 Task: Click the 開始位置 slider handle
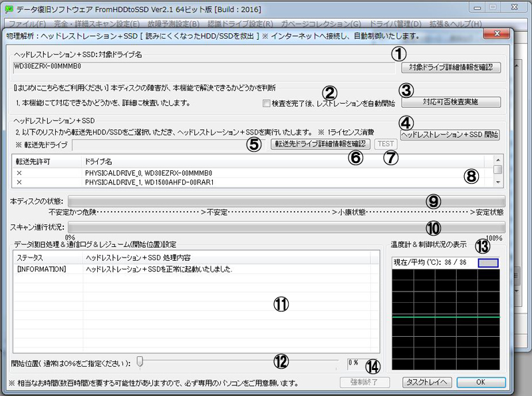point(140,361)
